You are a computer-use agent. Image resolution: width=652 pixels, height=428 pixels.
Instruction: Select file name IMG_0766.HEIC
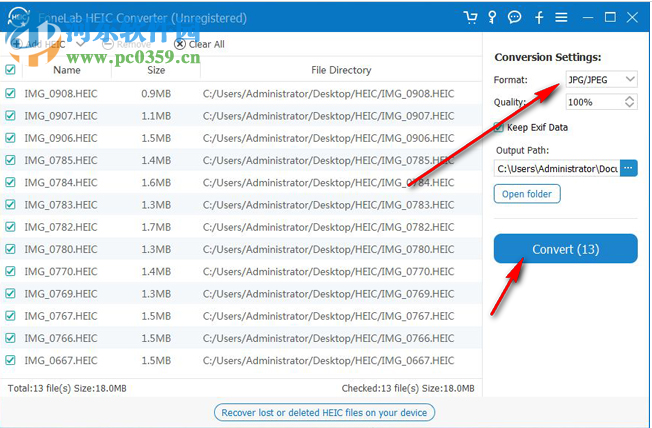pos(61,338)
